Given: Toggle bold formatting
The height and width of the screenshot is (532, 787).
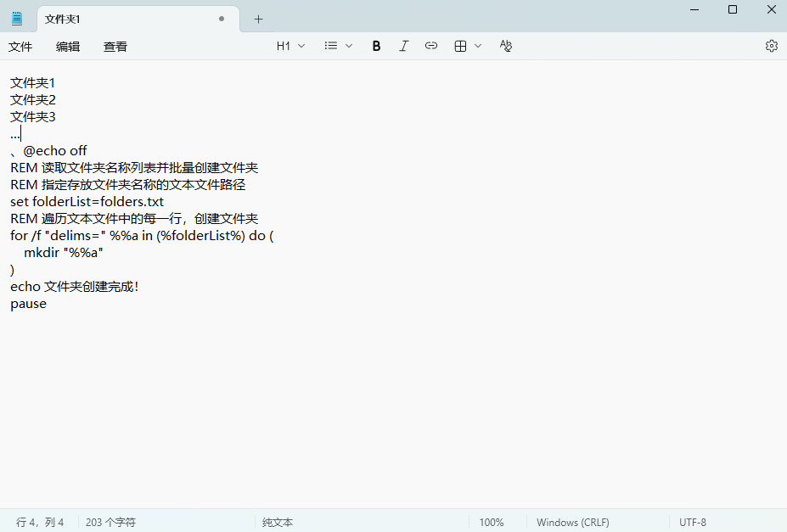Looking at the screenshot, I should pyautogui.click(x=376, y=46).
